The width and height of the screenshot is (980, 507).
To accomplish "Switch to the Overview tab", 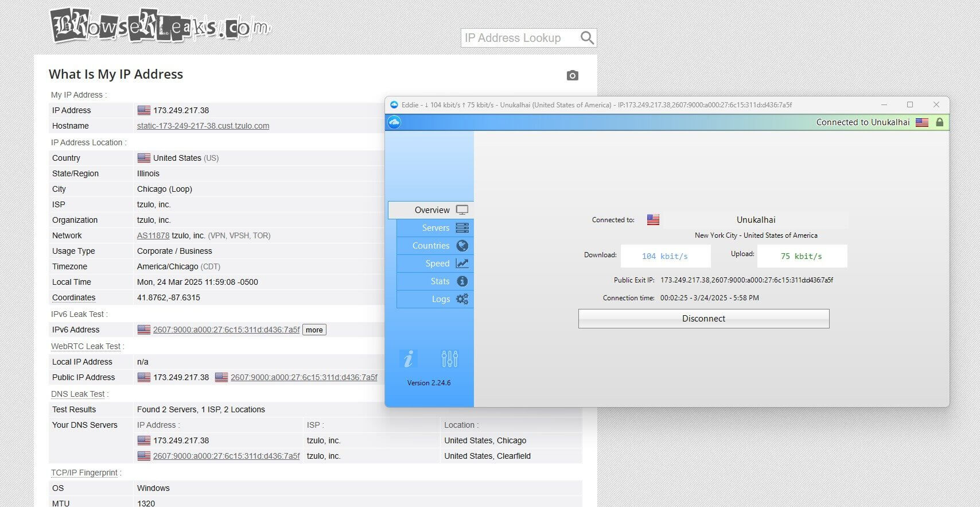I will pyautogui.click(x=431, y=210).
